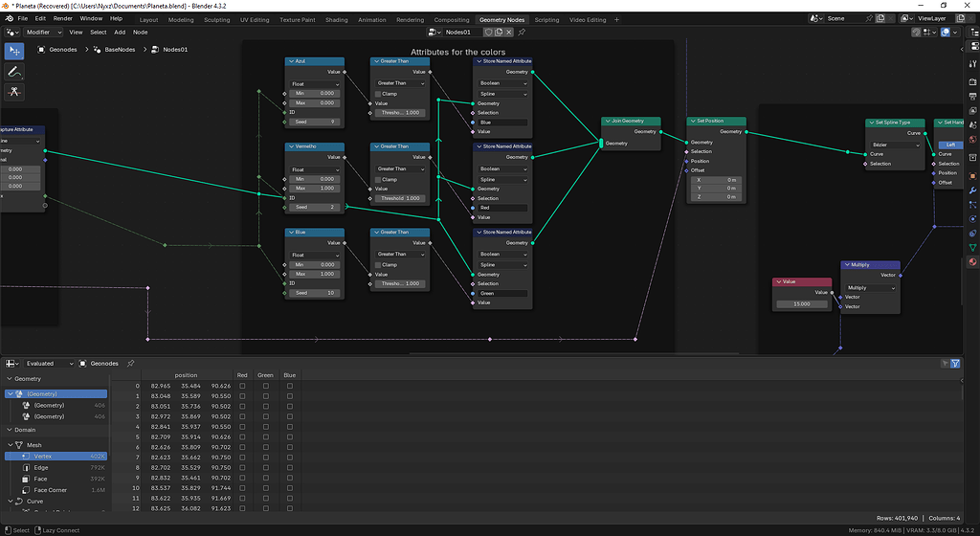Adjust Seed field on the Azul node
The height and width of the screenshot is (536, 980).
point(315,122)
